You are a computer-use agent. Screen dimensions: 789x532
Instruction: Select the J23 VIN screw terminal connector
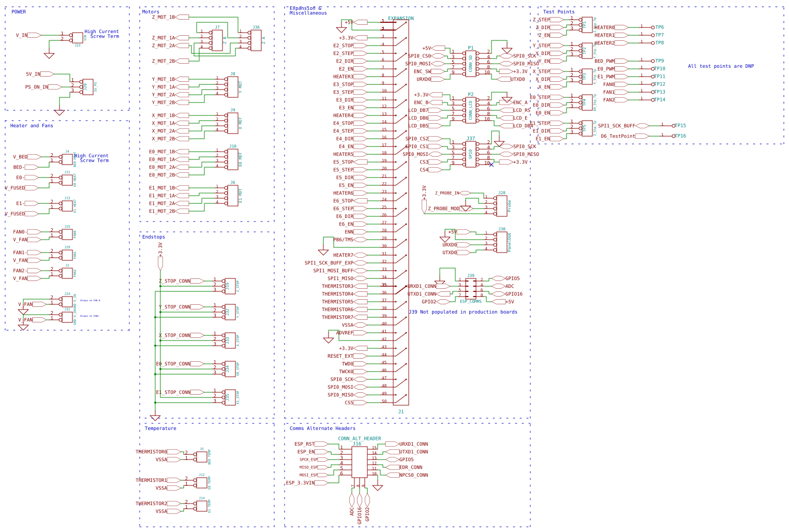tap(77, 37)
